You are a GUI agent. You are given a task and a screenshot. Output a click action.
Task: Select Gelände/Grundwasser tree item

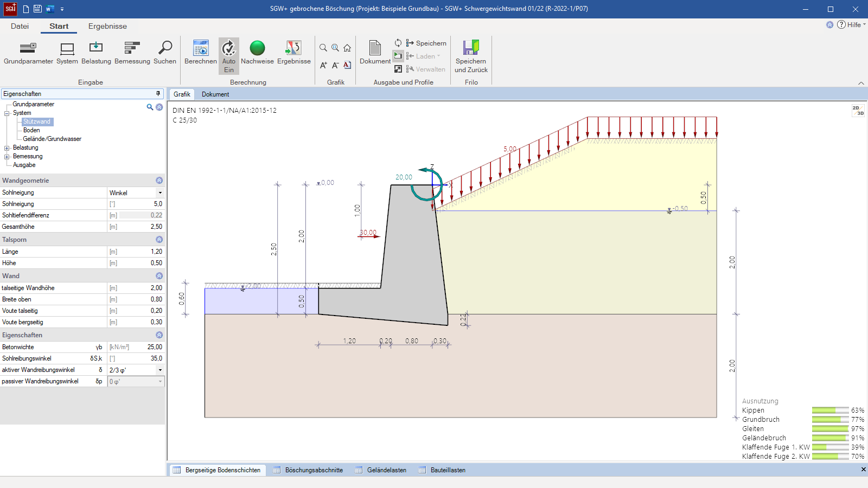click(x=52, y=139)
